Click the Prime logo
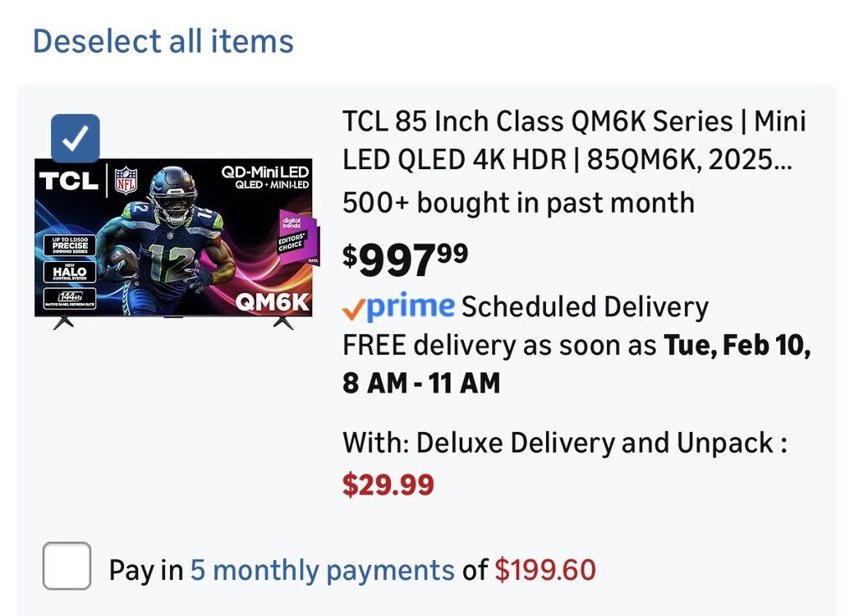Screen dimensions: 854x616 point(410,307)
